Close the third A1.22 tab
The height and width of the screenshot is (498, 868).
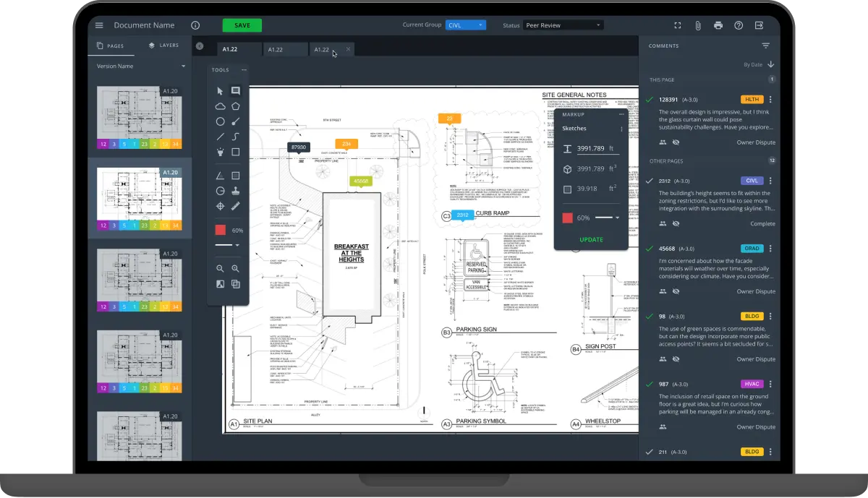click(x=349, y=49)
